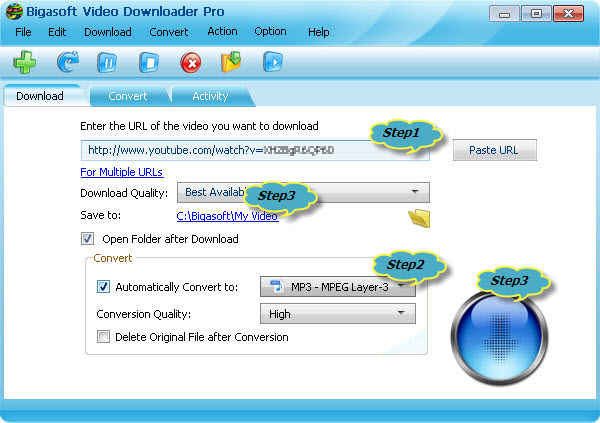
Task: Click the red delete X toolbar icon
Action: tap(191, 62)
